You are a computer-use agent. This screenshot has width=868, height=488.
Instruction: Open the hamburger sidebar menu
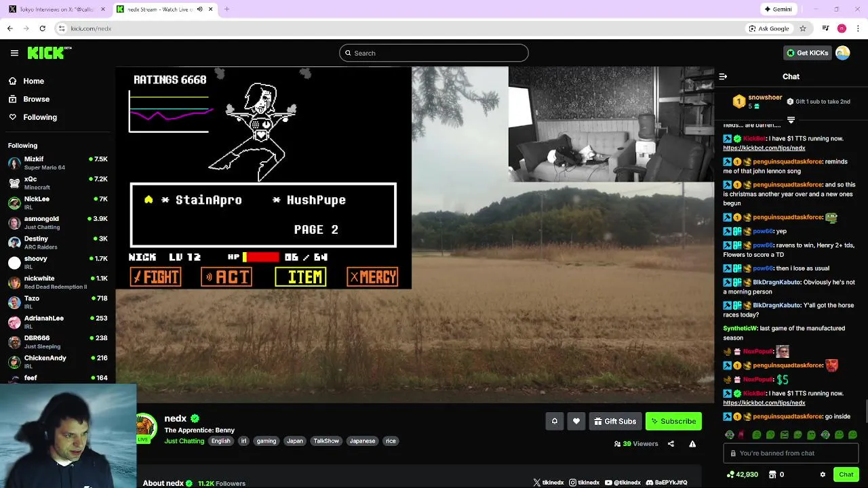[x=14, y=53]
